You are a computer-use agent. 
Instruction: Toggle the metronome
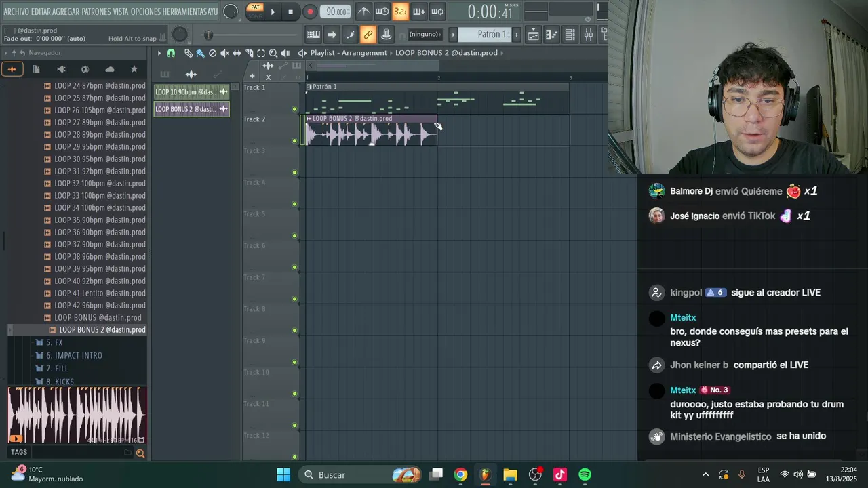tap(364, 12)
